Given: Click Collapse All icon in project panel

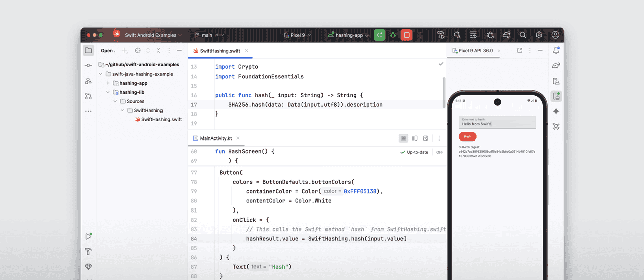Looking at the screenshot, I should [x=158, y=51].
